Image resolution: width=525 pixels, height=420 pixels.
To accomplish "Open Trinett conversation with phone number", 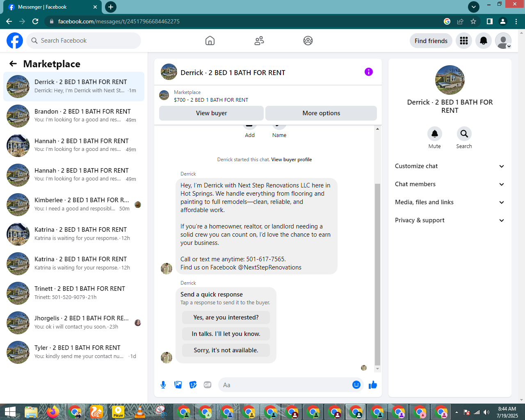I will coord(74,293).
